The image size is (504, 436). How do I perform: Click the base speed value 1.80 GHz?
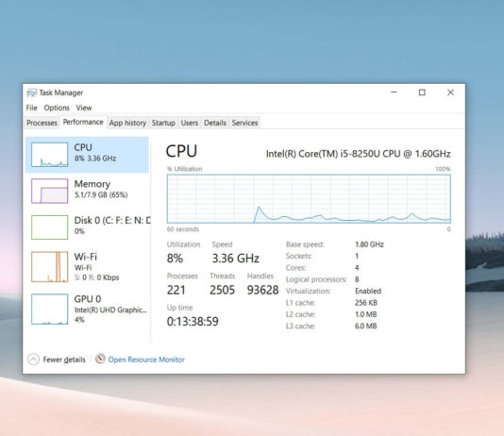[x=369, y=244]
